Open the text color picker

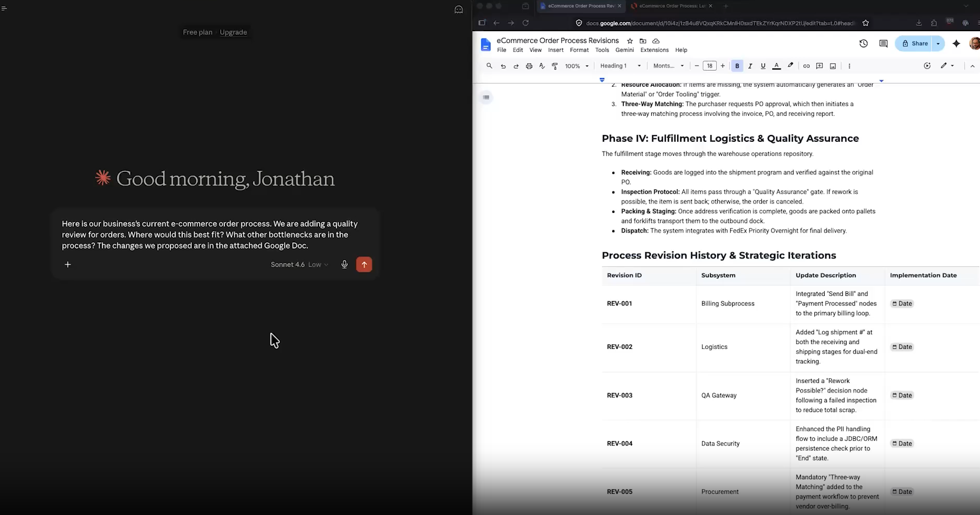[776, 66]
